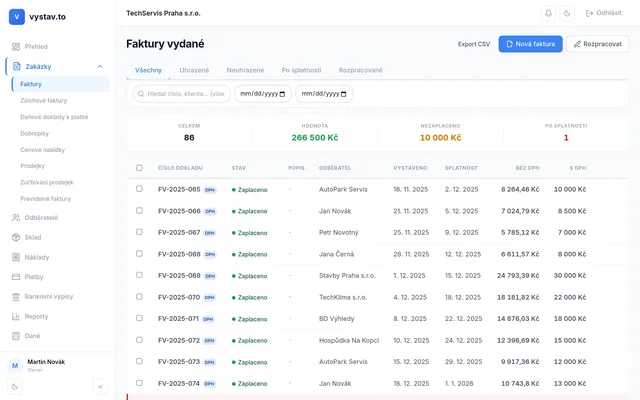640x400 pixels.
Task: Click the Sklad box icon
Action: (16, 237)
